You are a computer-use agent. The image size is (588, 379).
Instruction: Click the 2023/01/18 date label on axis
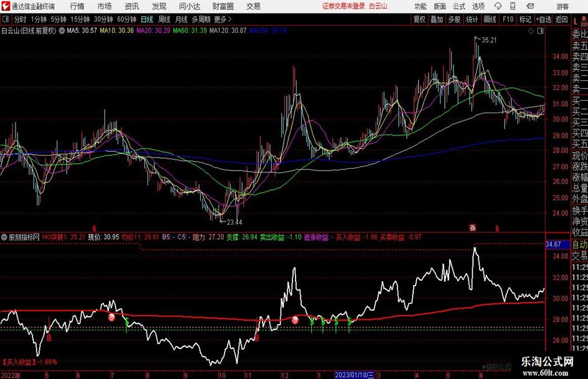coord(355,375)
